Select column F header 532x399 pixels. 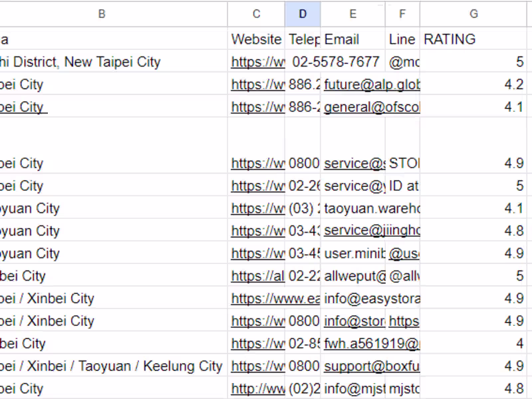point(402,14)
